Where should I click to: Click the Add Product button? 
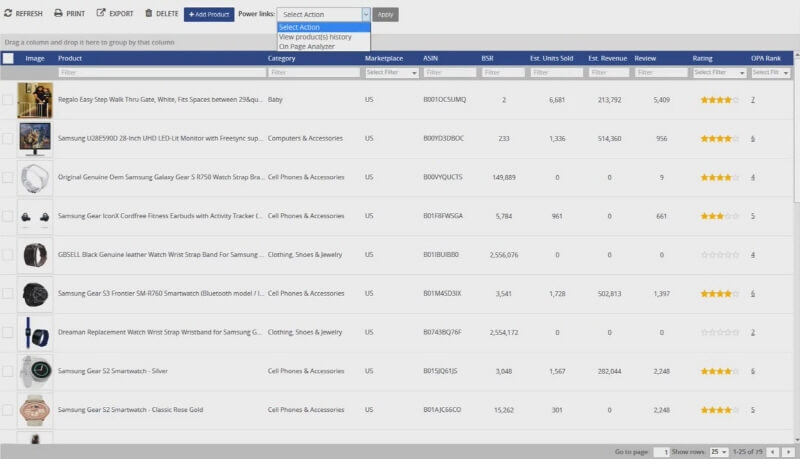point(209,14)
